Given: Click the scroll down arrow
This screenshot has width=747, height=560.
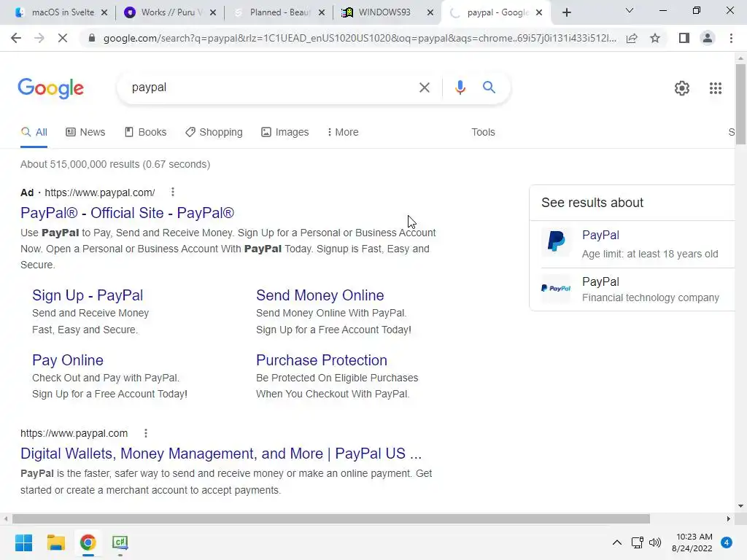Looking at the screenshot, I should [740, 506].
